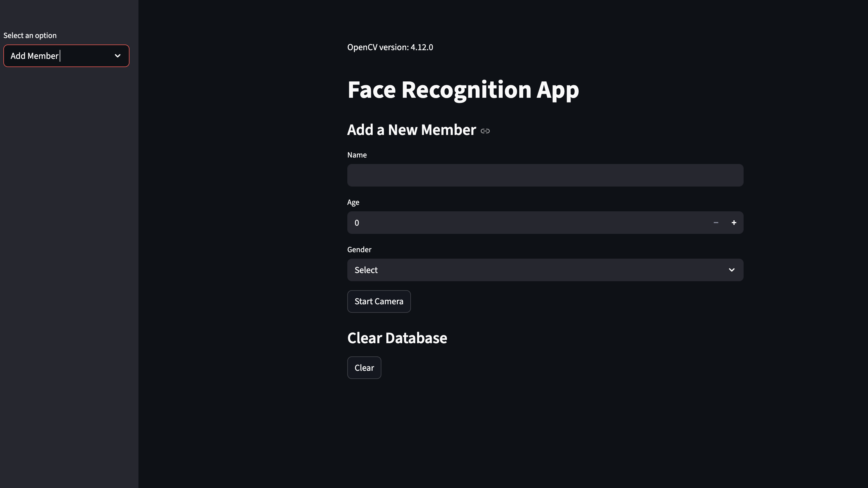
Task: Click the Face Recognition App title
Action: (463, 89)
